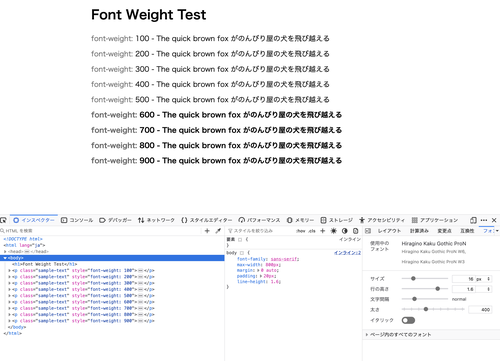Expand the font-weight: 300 paragraph node
Image resolution: width=500 pixels, height=361 pixels.
(x=9, y=283)
